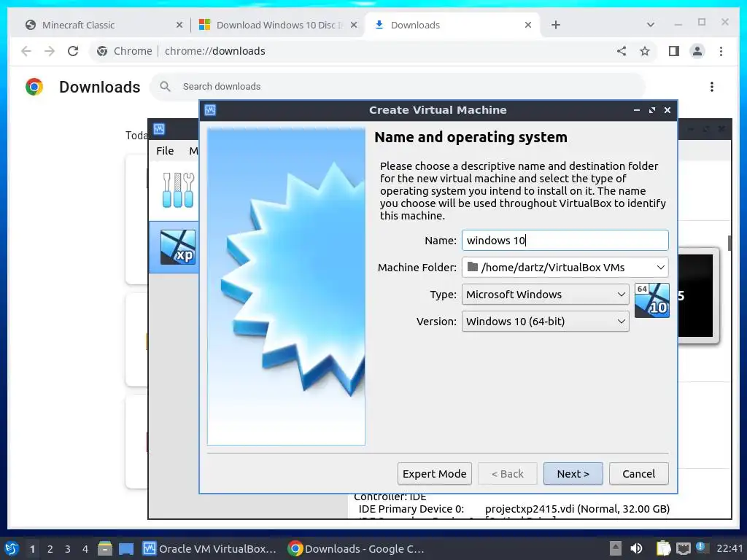Viewport: 747px width, 560px height.
Task: Go forward in Chrome
Action: (50, 51)
